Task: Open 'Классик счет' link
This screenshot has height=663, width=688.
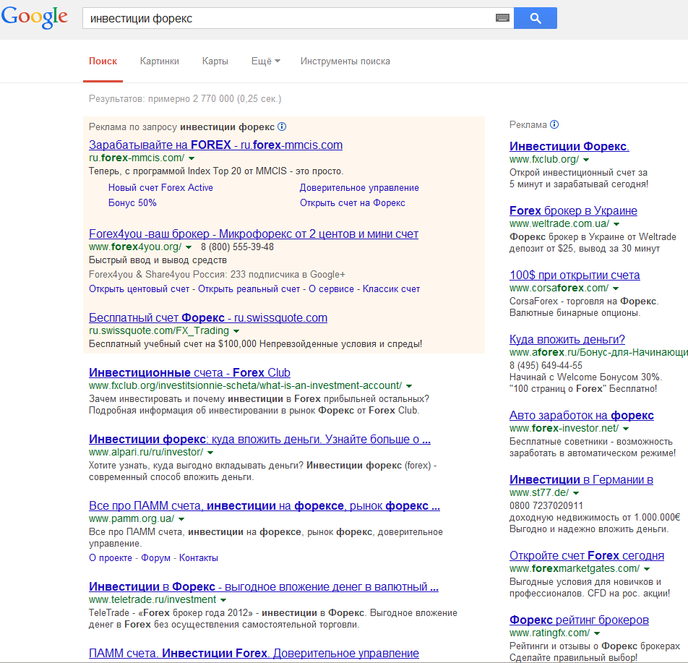Action: pos(391,289)
